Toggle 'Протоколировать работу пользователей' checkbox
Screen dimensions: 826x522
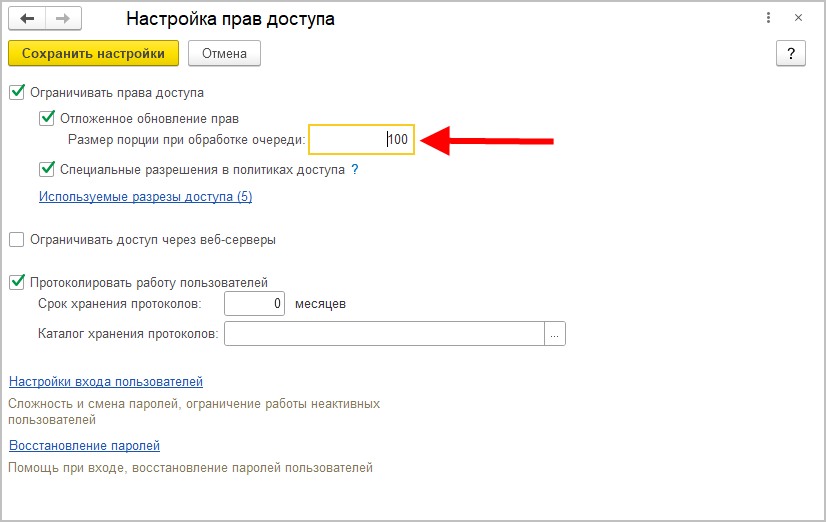point(16,283)
